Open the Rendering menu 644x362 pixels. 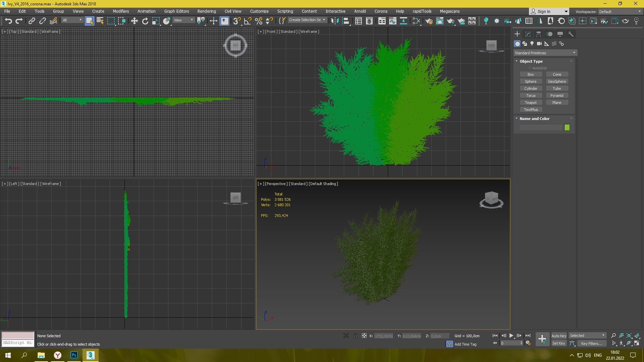coord(206,11)
